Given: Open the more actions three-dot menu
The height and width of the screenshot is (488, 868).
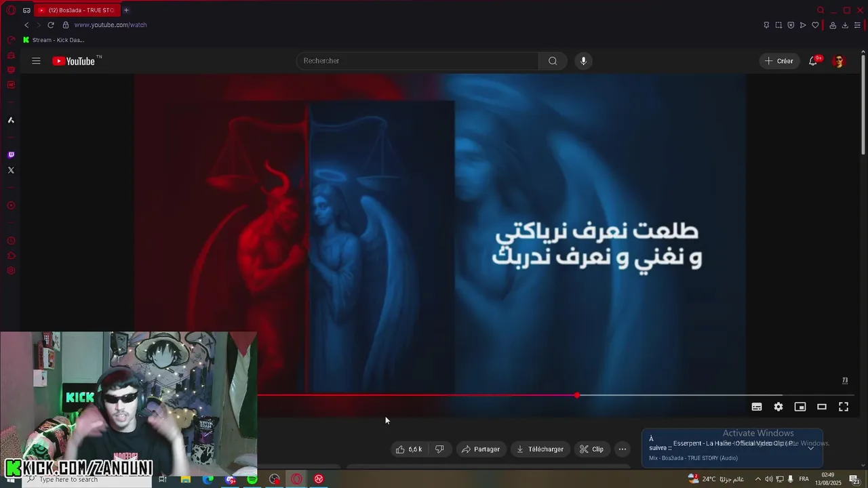Looking at the screenshot, I should pyautogui.click(x=623, y=449).
